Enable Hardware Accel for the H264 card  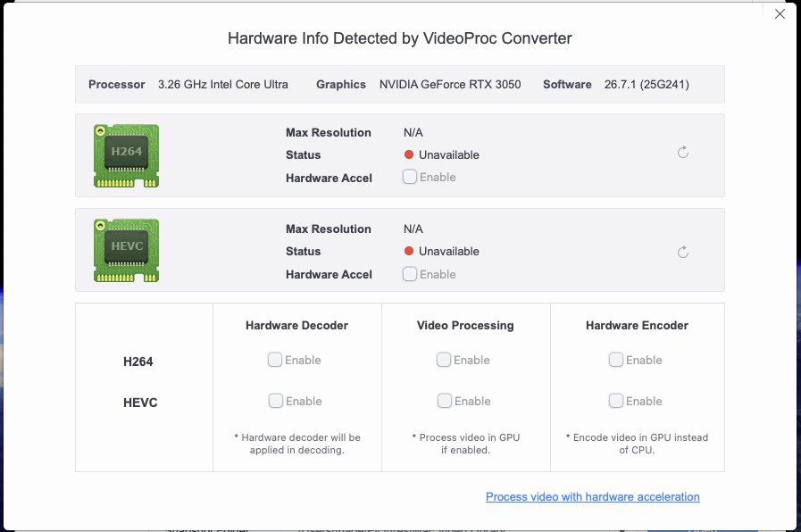[x=410, y=177]
